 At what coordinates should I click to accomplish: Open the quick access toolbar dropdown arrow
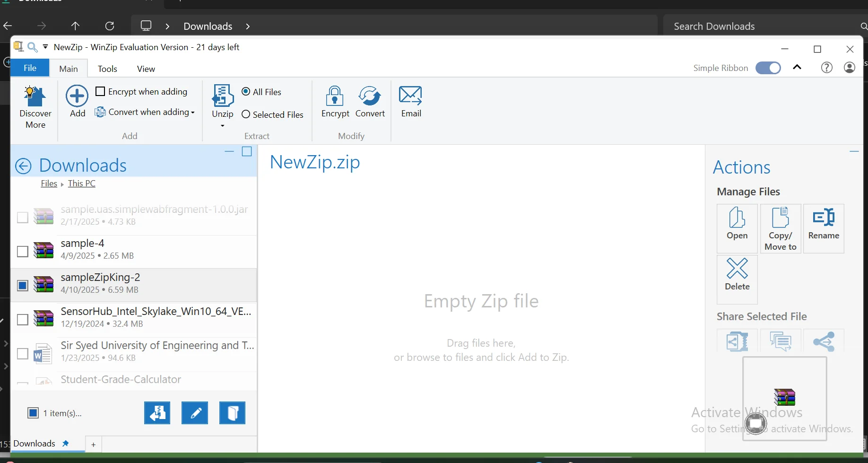(x=45, y=46)
